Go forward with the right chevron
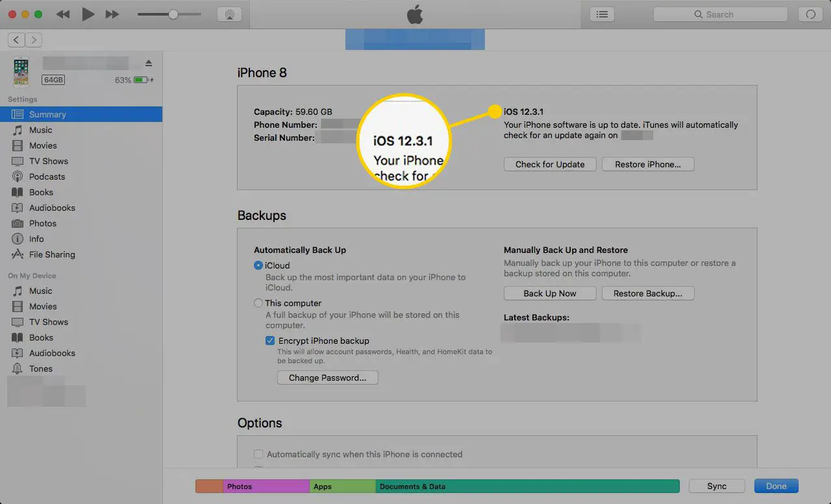This screenshot has width=831, height=504. [x=33, y=40]
